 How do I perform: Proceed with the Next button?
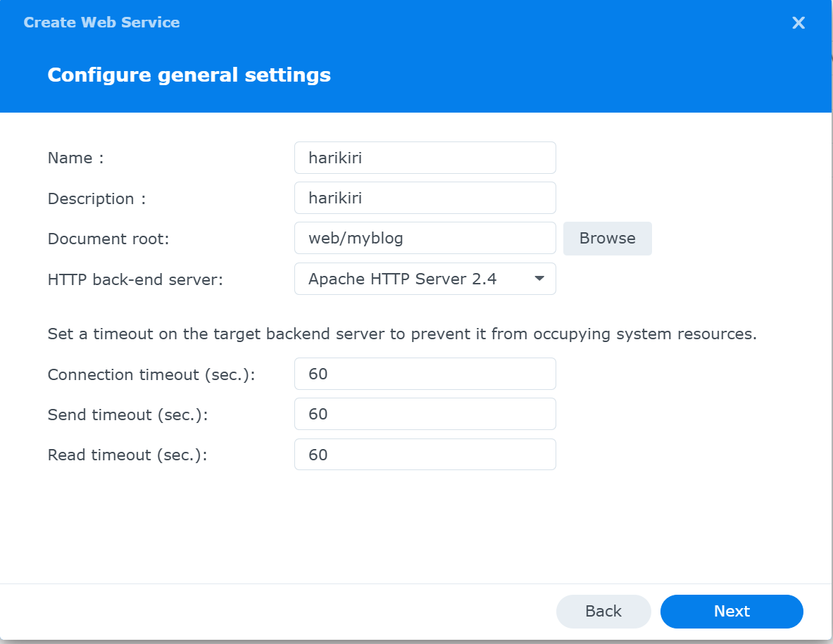click(732, 611)
